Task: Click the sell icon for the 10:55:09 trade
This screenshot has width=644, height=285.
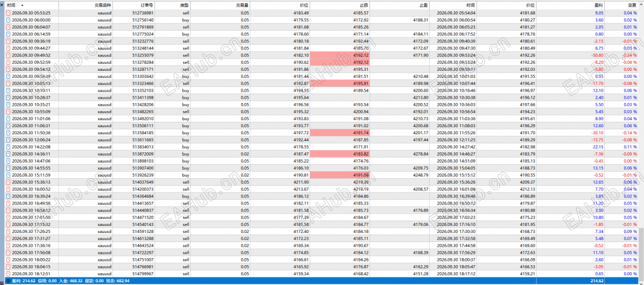Action: point(9,111)
